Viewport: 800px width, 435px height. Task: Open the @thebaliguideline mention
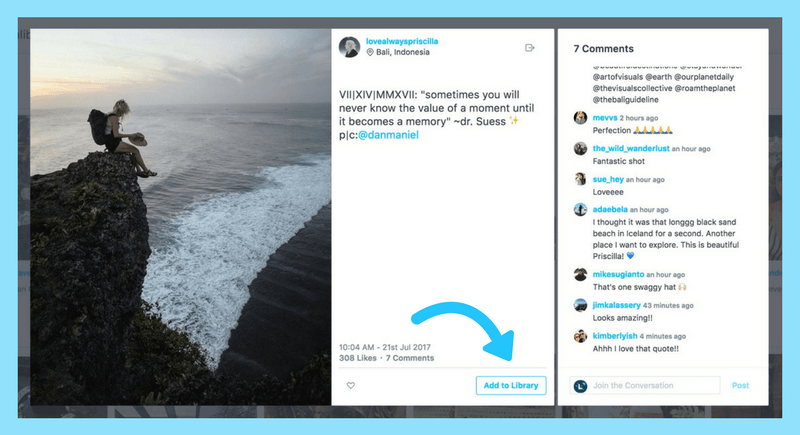[x=626, y=100]
